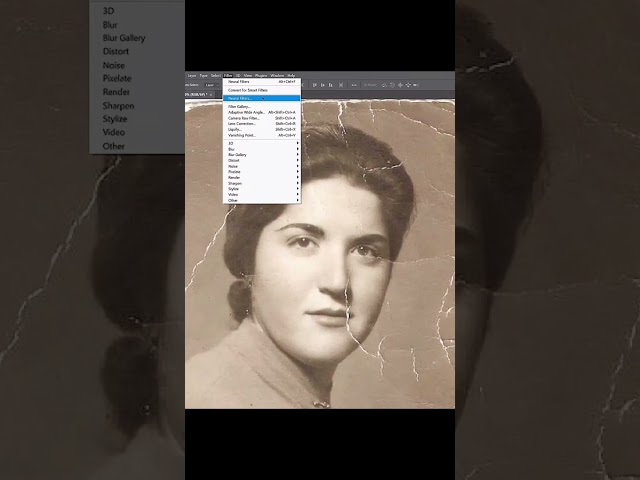Expand Distort submenu in white Filter dropdown

(262, 160)
